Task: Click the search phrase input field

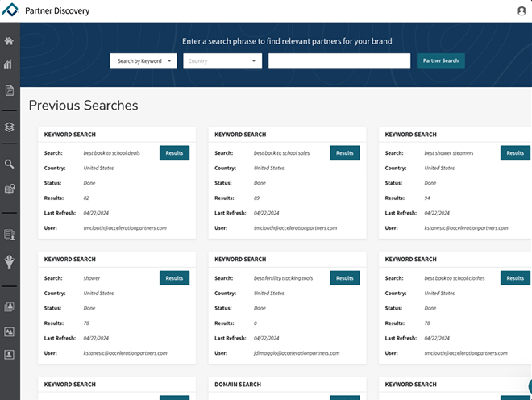Action: [339, 60]
